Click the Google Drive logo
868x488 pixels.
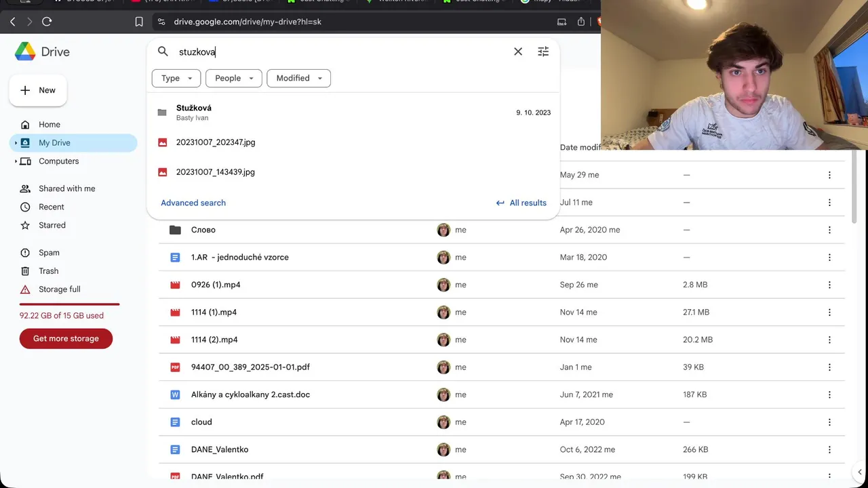(25, 52)
